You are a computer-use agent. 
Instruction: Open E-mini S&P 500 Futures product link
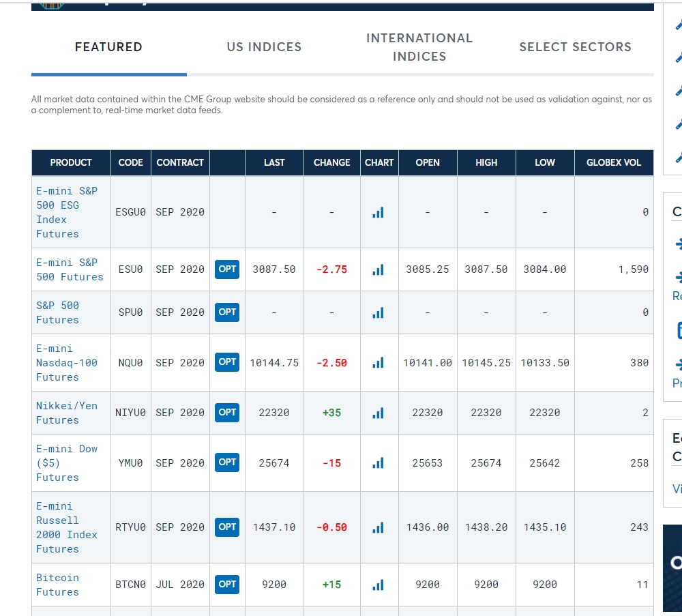coord(70,269)
